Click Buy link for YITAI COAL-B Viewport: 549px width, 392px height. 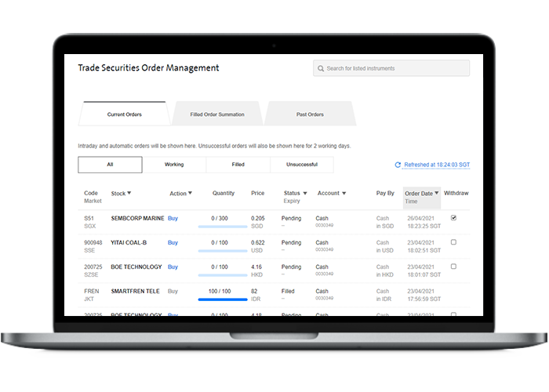(173, 242)
